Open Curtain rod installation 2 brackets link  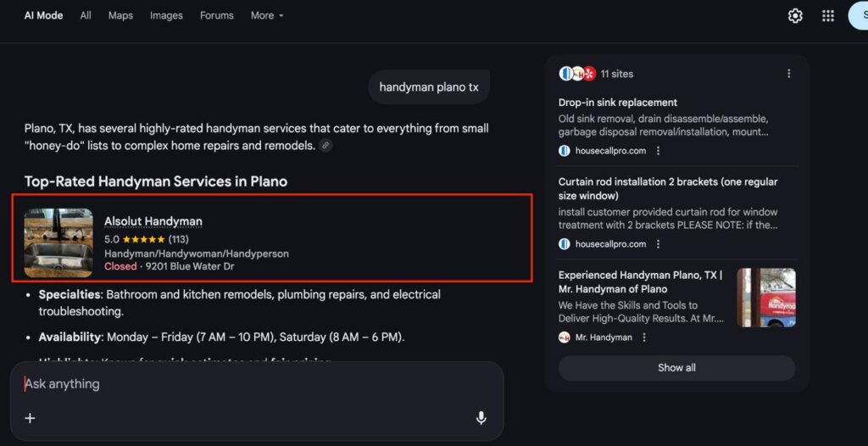(668, 188)
